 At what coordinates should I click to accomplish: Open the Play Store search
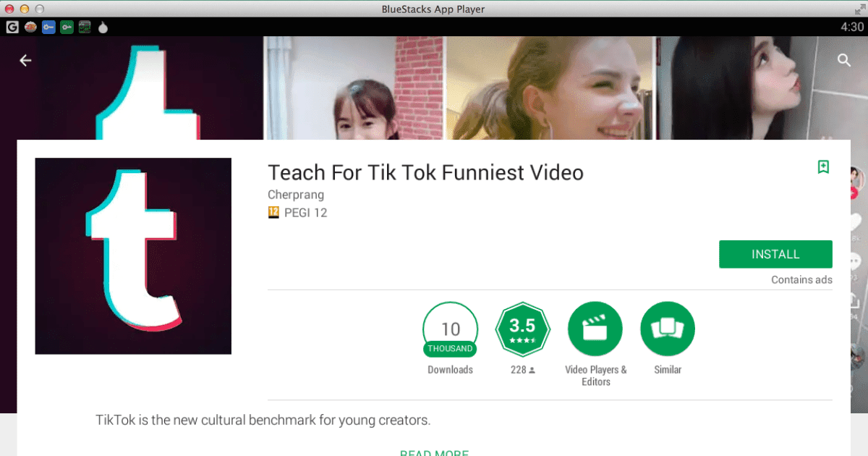pyautogui.click(x=844, y=60)
